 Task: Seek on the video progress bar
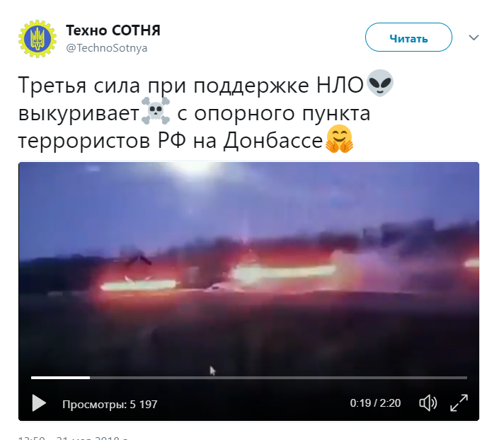249,378
